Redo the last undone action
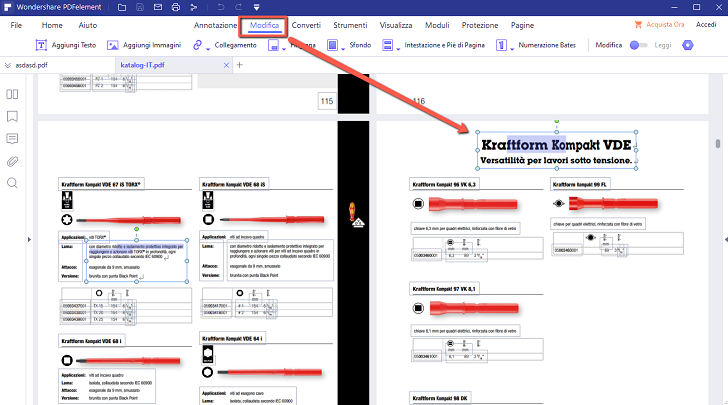Screen dimensions: 728x405 coord(238,7)
